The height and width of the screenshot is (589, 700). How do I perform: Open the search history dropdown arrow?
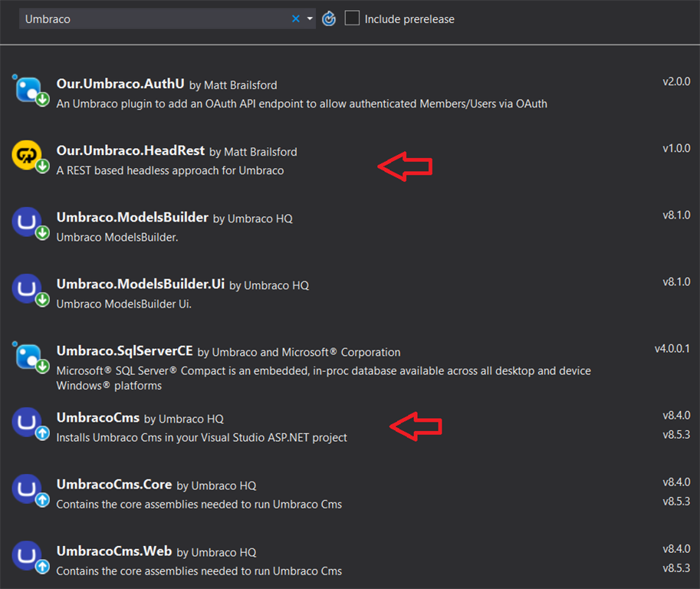click(x=310, y=18)
